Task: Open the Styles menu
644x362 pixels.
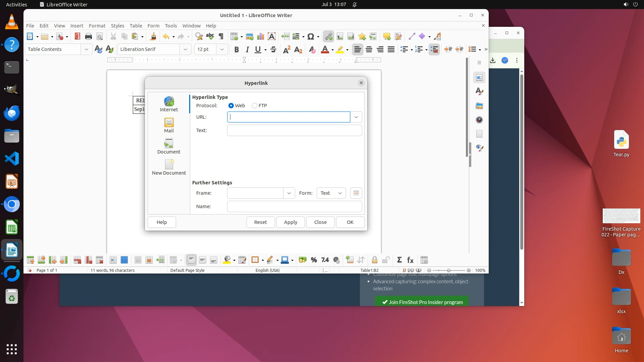Action: point(117,26)
